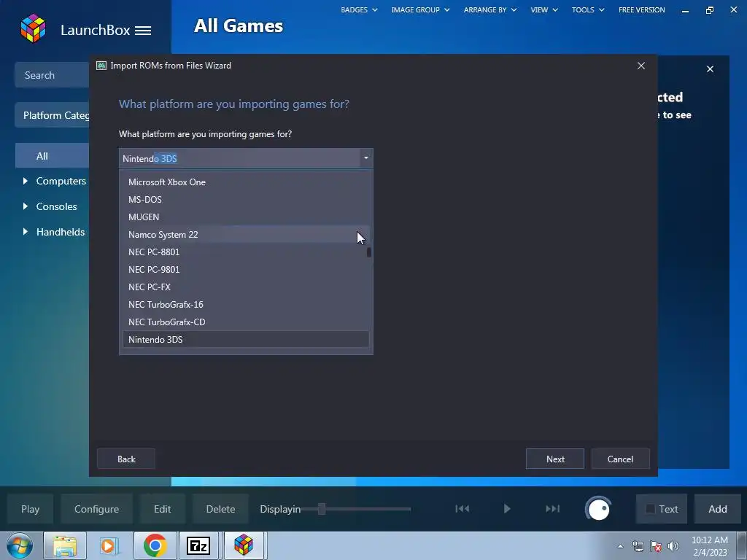Select MS-DOS from the list
This screenshot has height=560, width=747.
[246, 200]
